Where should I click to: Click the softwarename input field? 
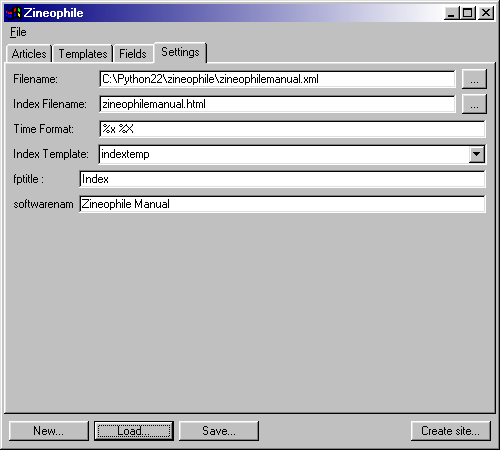(282, 204)
